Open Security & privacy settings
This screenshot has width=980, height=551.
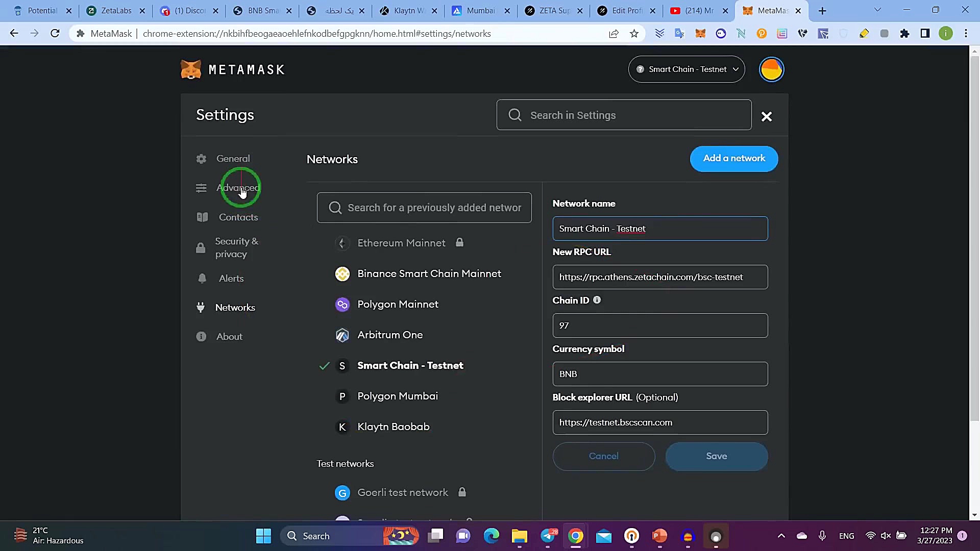pos(236,247)
